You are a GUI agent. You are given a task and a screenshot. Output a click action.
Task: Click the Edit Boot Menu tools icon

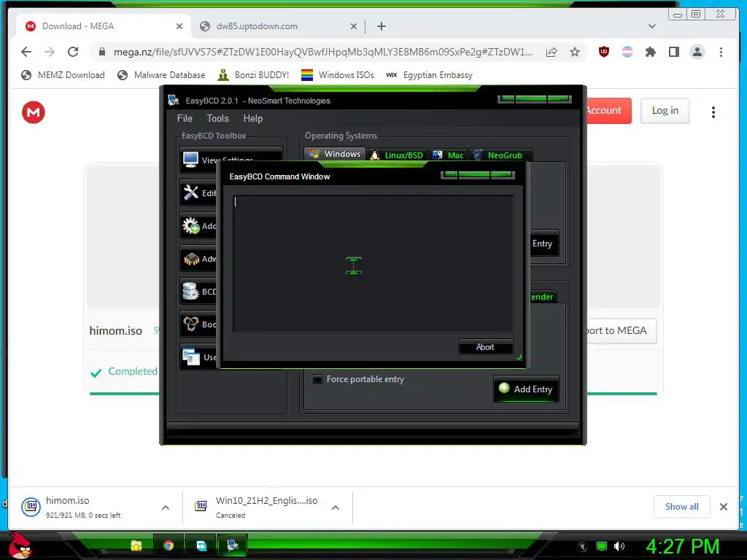pos(191,192)
